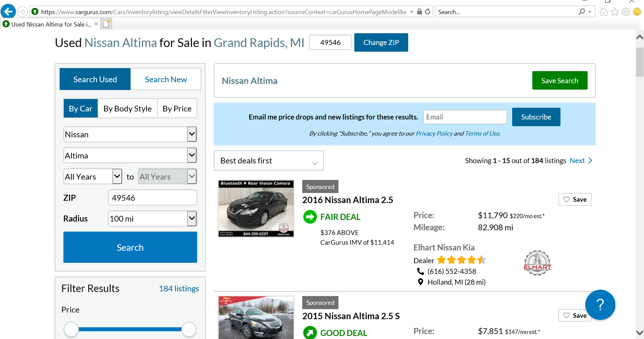Open browser home page icon

pyautogui.click(x=603, y=12)
